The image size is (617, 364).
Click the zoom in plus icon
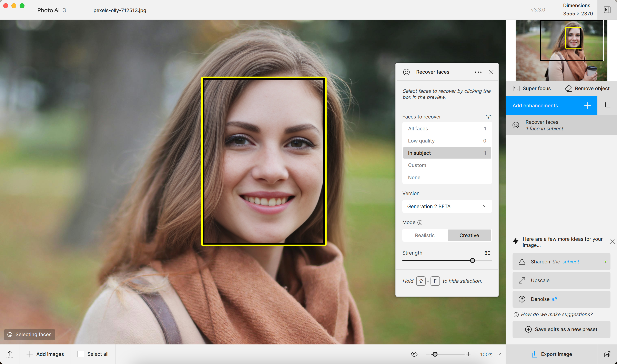(468, 354)
